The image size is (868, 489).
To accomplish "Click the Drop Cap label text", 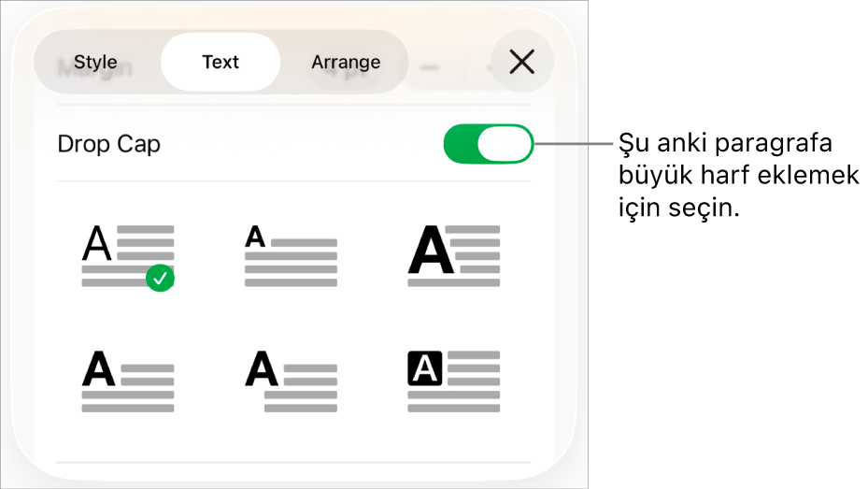I will click(109, 145).
